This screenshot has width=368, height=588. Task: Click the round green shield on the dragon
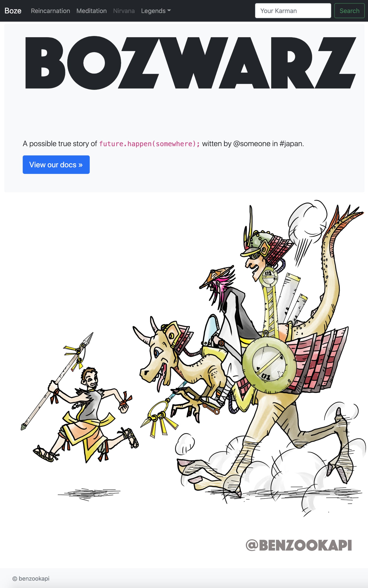click(269, 365)
